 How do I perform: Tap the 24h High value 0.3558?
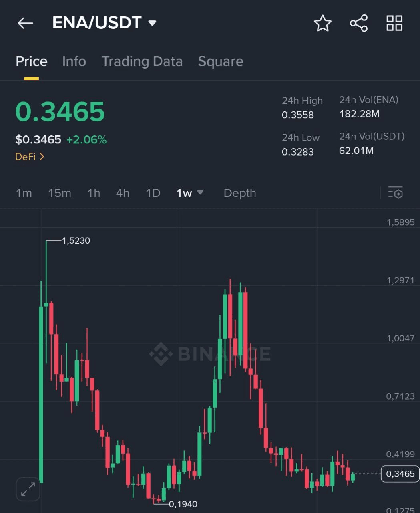[298, 115]
